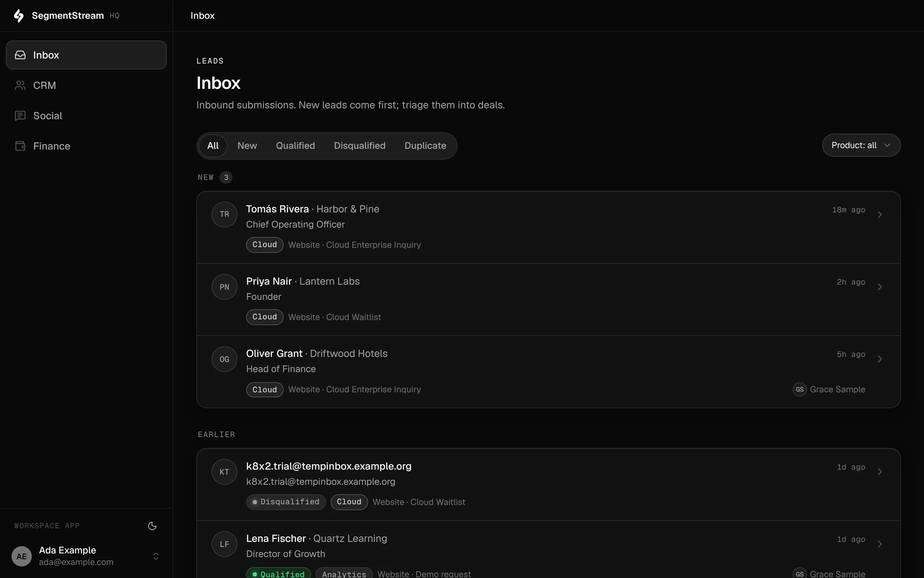Click the Lena Fischer lead name

tap(276, 539)
